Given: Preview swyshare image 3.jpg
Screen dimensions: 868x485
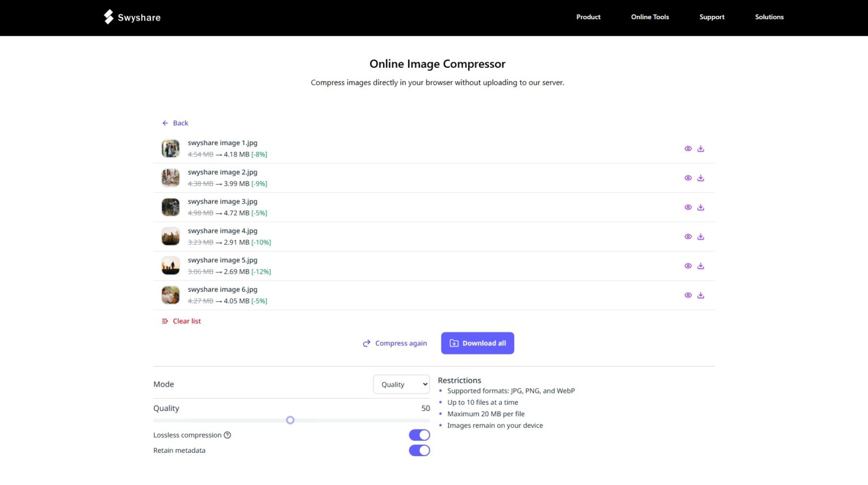Looking at the screenshot, I should click(688, 207).
